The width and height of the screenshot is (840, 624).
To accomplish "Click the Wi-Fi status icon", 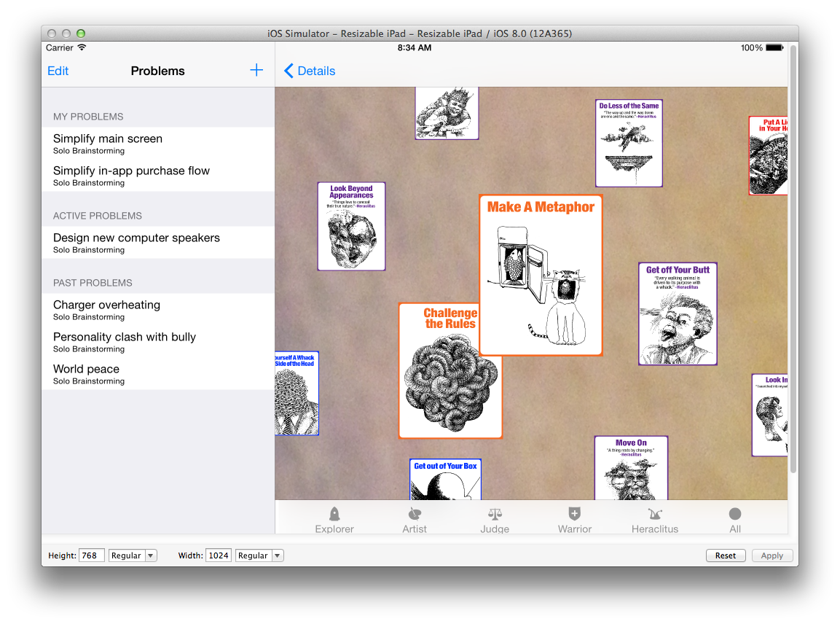I will [x=82, y=47].
